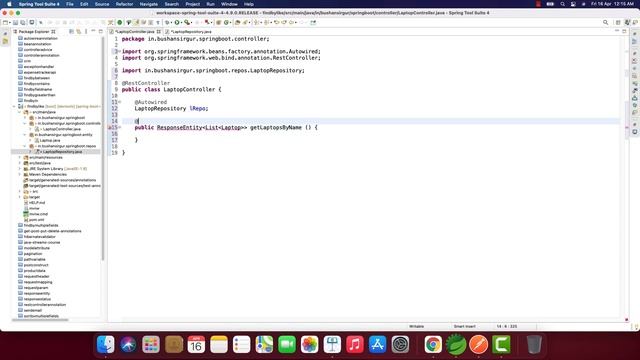Select the exceptionhandler project

coord(39,67)
